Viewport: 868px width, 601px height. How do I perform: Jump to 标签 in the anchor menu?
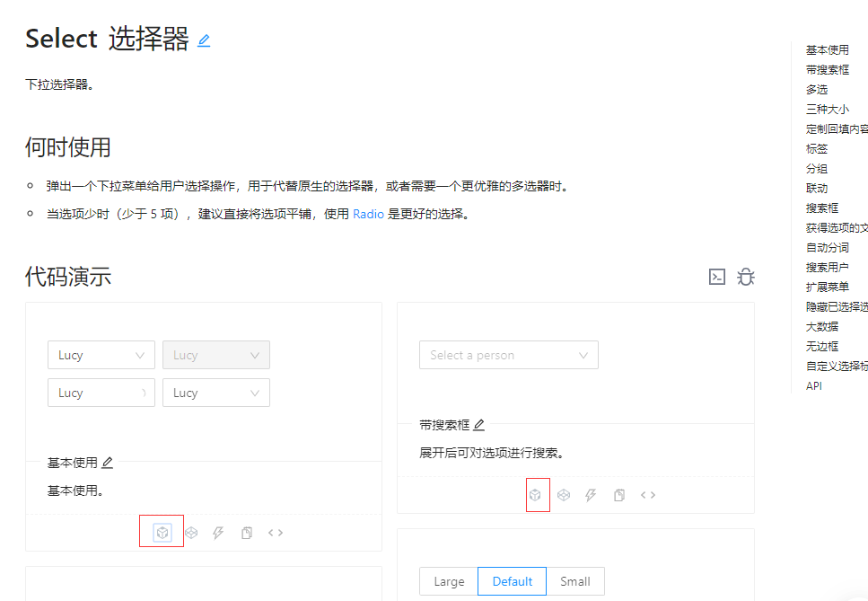[817, 148]
